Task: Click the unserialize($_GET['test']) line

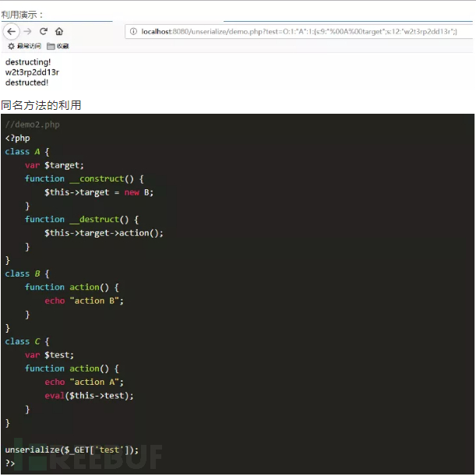Action: coord(72,450)
